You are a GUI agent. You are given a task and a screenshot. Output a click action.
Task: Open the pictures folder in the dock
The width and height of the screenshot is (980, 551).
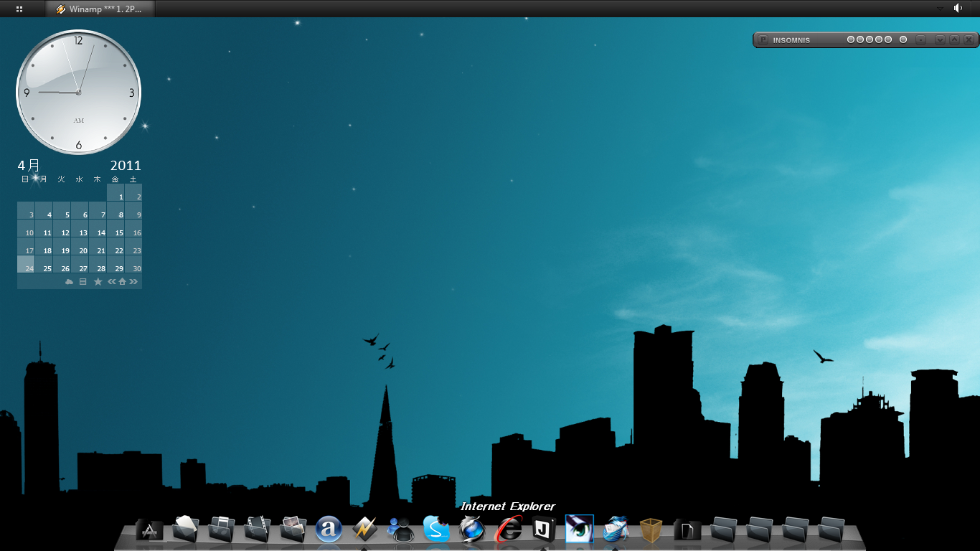(x=293, y=529)
